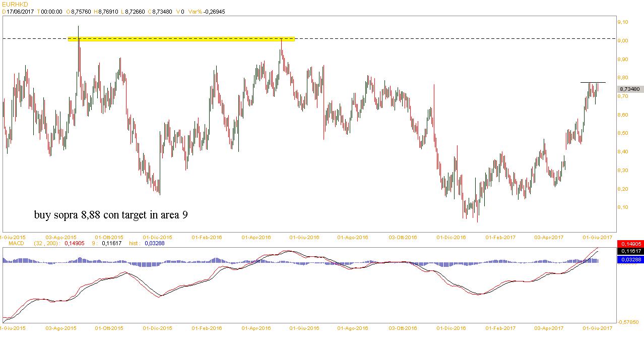Click the 9,10 price axis label

[x=623, y=22]
